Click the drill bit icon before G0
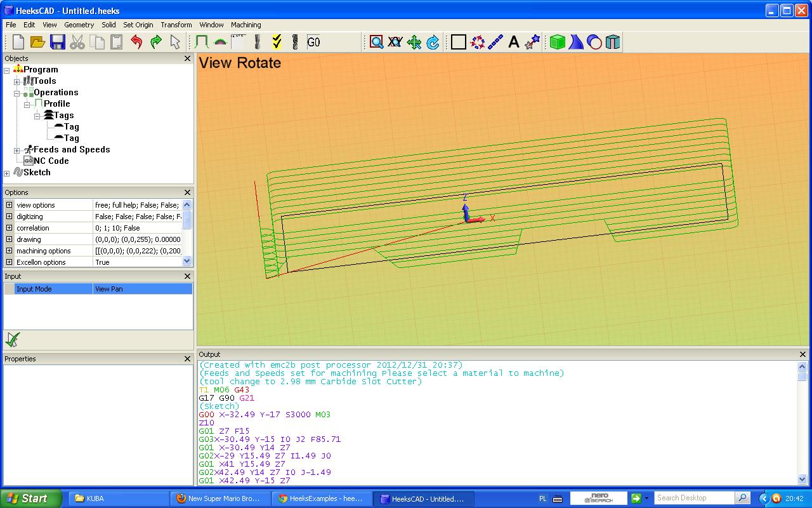The width and height of the screenshot is (812, 508). (295, 42)
